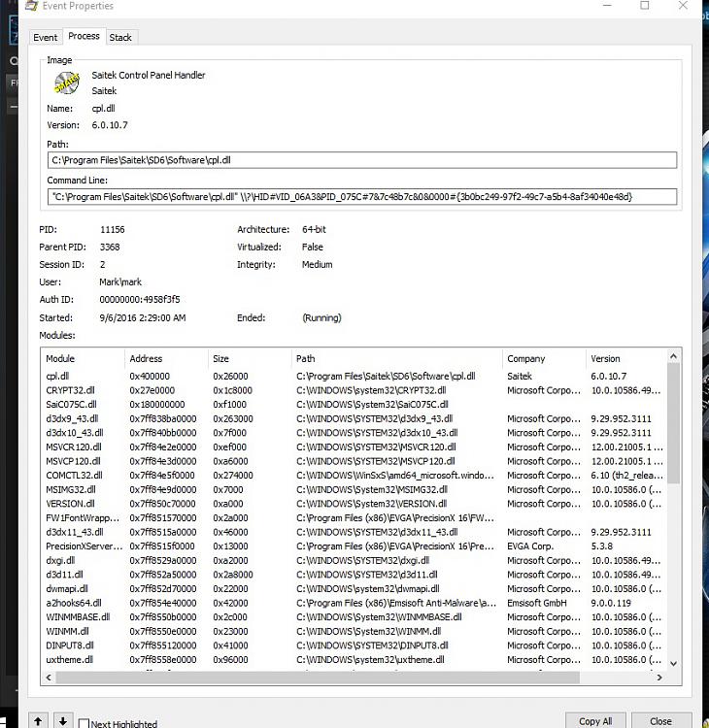Toggle the Next Highlighted checkbox
Viewport: 709px width, 728px height.
point(84,723)
